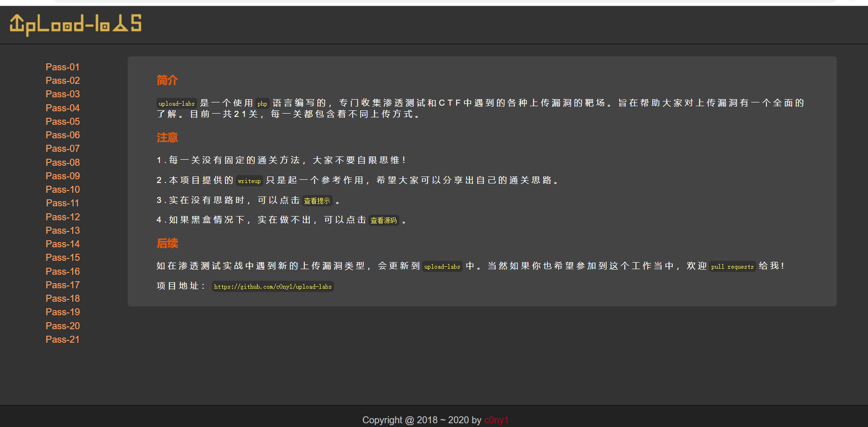
Task: Go to Pass-21, the last level
Action: pos(62,339)
